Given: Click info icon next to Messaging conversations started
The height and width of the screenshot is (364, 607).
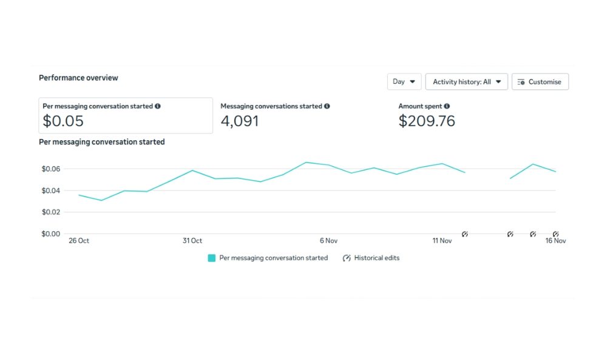Looking at the screenshot, I should coord(327,106).
